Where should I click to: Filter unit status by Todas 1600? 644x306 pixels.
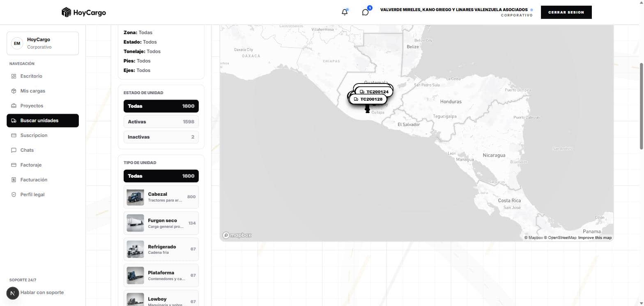tap(161, 106)
